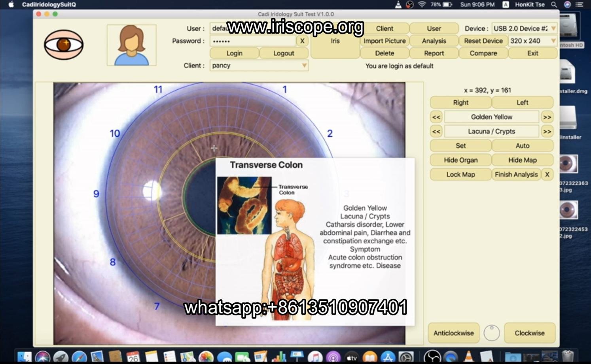Open the second iris jpg on desktop

point(568,210)
